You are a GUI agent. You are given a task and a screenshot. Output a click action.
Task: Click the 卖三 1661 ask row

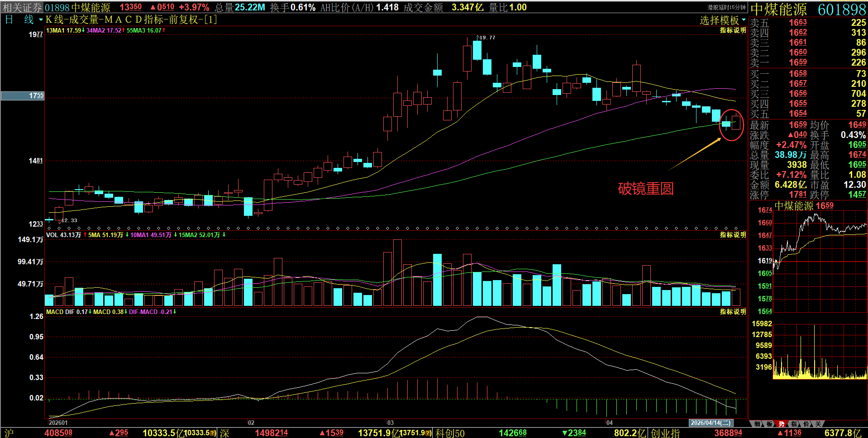point(808,43)
